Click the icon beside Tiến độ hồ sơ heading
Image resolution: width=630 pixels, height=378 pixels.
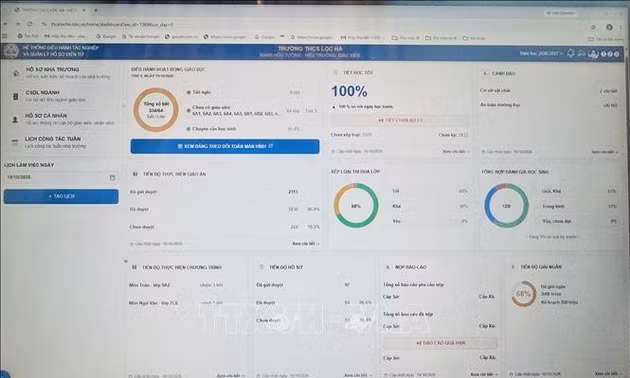click(262, 267)
